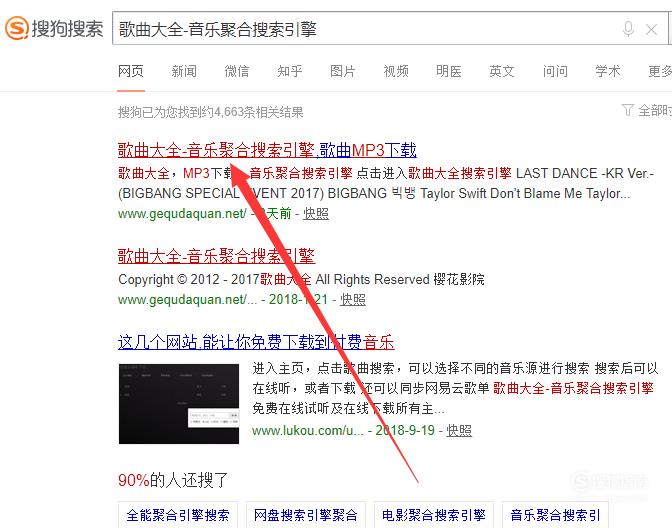Click the result count text 约4,663条相关结果

(x=250, y=112)
